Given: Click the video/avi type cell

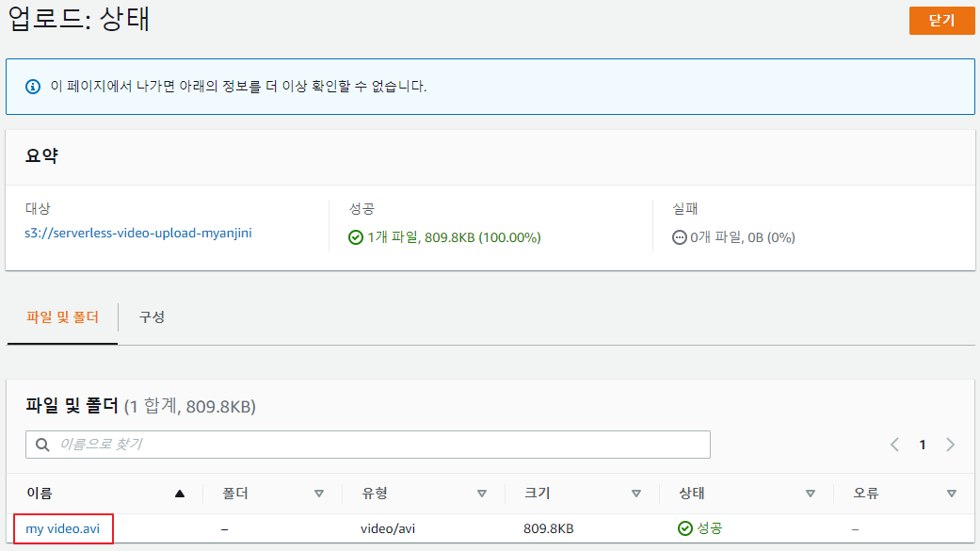Looking at the screenshot, I should (x=388, y=528).
